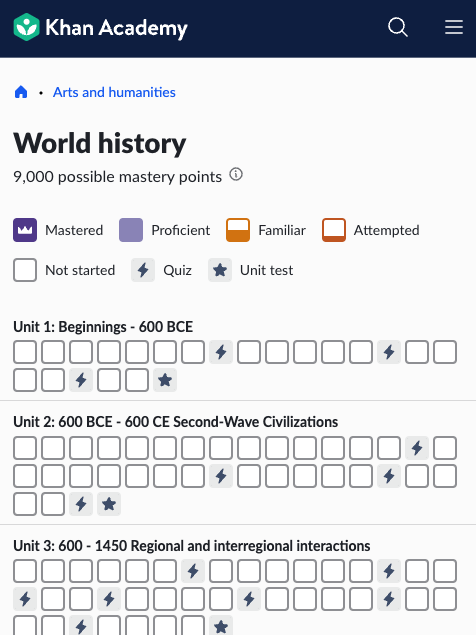The width and height of the screenshot is (476, 635).
Task: Open first quiz icon in Unit 3 first row
Action: (x=193, y=571)
